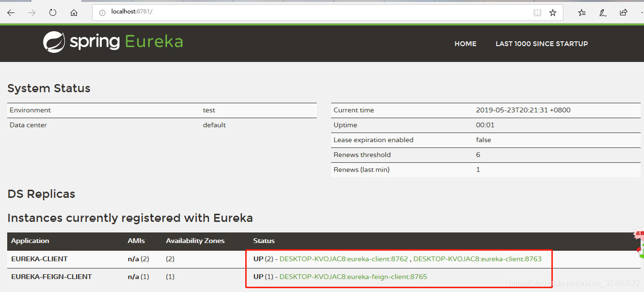Viewport: 644px width, 292px height.
Task: Open DESKTOP-KVOJAC8:eureka-client:8762 instance link
Action: [x=344, y=259]
